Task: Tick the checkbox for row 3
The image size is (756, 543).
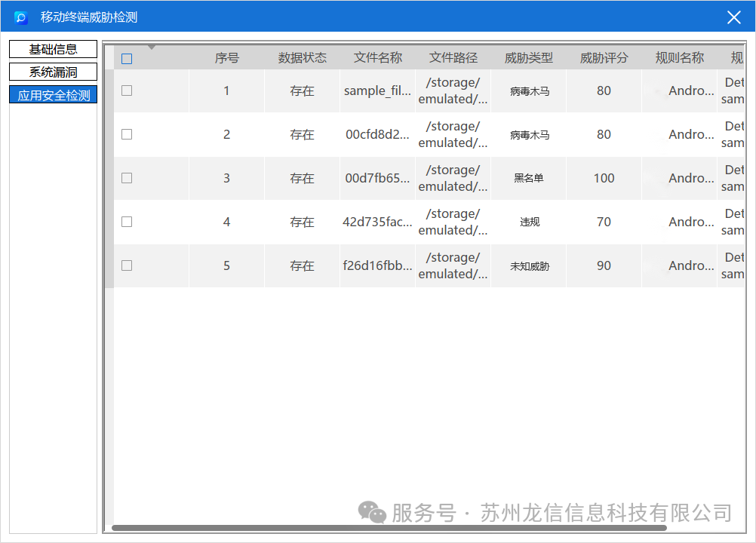Action: point(127,178)
